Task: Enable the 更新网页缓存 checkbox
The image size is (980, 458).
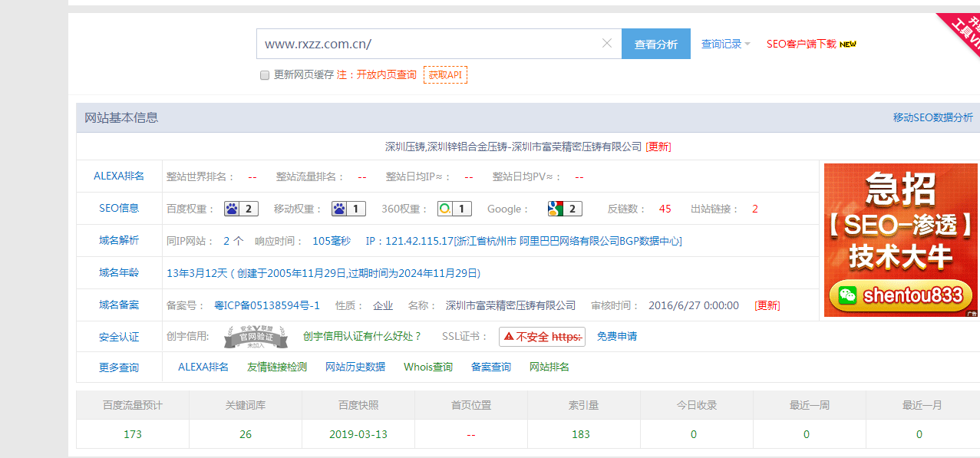Action: 265,75
